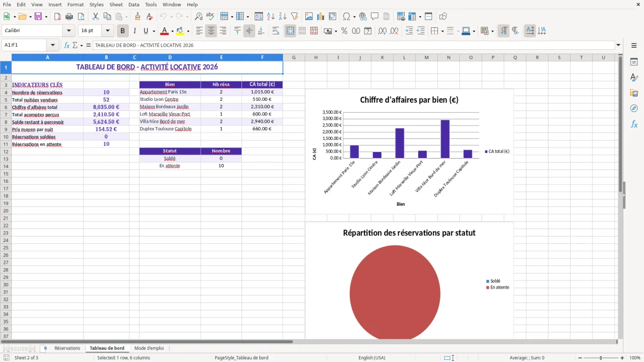The width and height of the screenshot is (644, 362).
Task: Toggle Wrap Text
Action: pyautogui.click(x=276, y=31)
